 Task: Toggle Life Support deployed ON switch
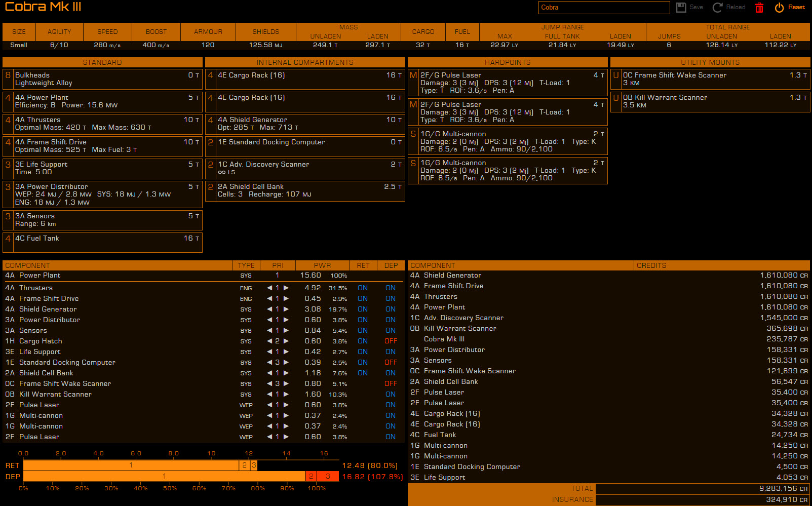391,352
